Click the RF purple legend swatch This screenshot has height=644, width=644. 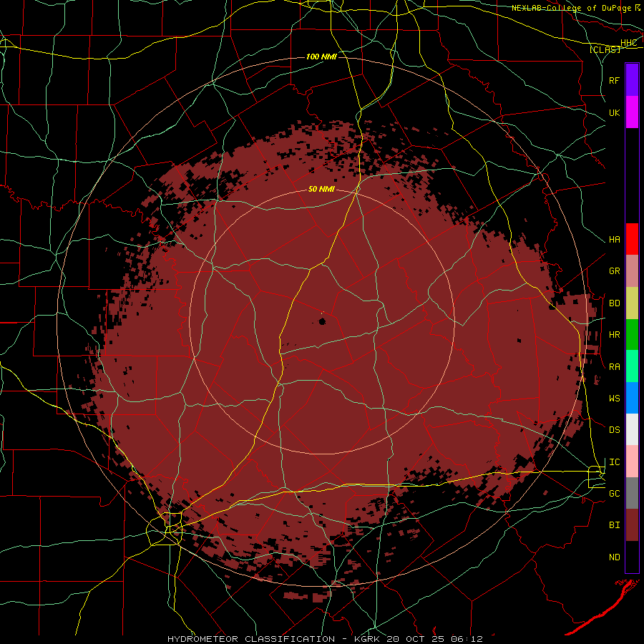(x=632, y=80)
